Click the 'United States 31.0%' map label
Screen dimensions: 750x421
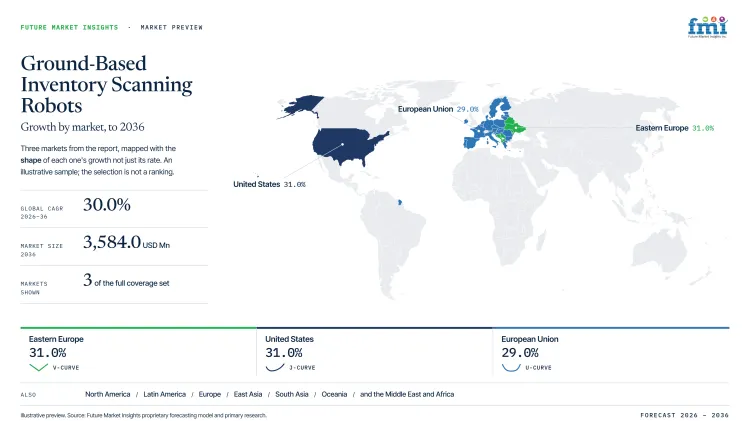point(269,184)
